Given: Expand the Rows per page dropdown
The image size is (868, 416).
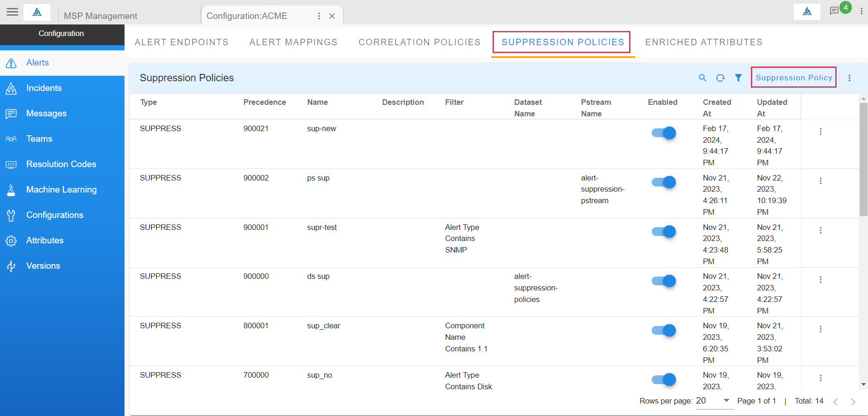Looking at the screenshot, I should pyautogui.click(x=726, y=401).
